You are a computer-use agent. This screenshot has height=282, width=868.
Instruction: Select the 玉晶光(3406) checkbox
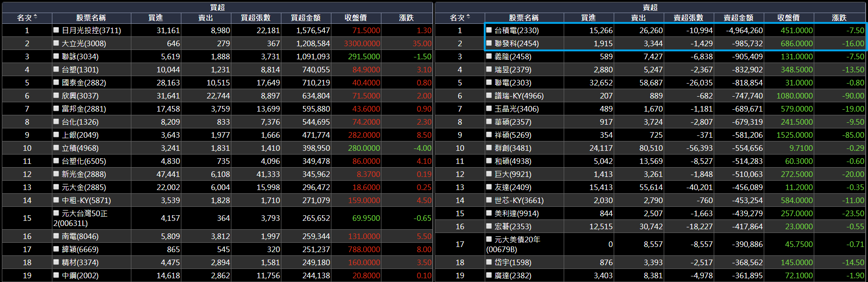pyautogui.click(x=489, y=108)
